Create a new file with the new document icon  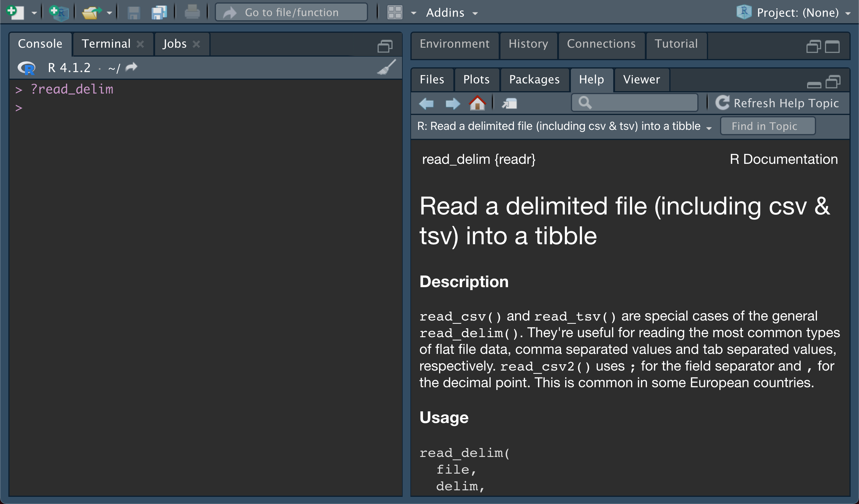(14, 12)
